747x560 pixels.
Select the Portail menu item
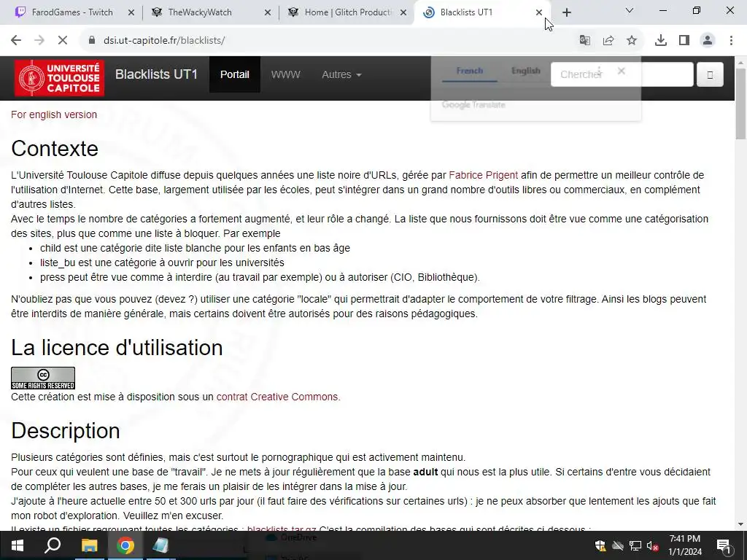234,74
